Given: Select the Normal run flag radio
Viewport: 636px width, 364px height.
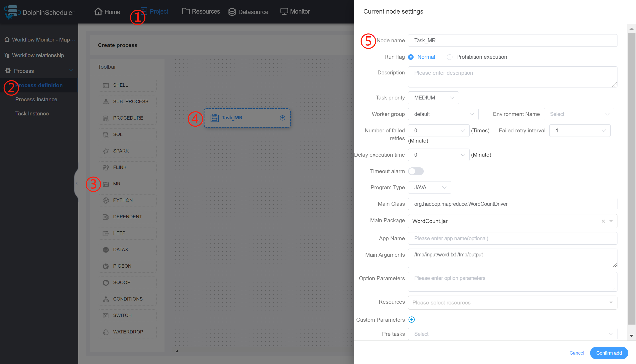Looking at the screenshot, I should pos(411,57).
